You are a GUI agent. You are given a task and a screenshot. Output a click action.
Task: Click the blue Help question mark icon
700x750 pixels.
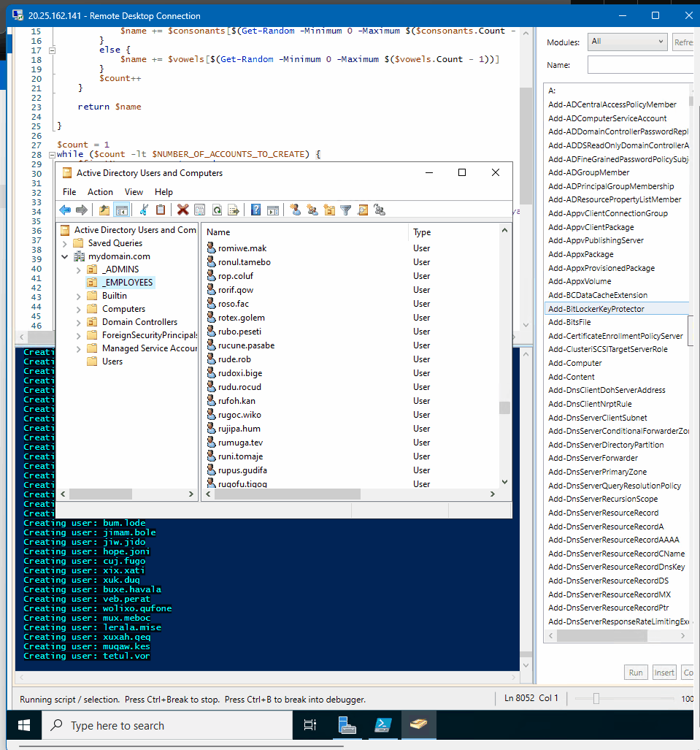255,210
